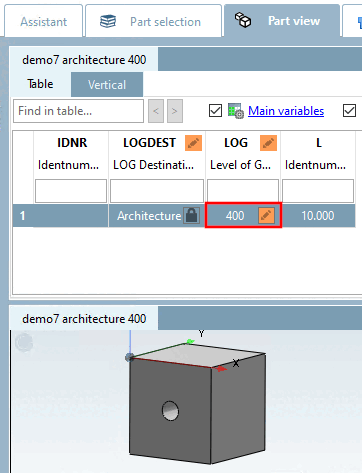Select the Part view tab
This screenshot has width=362, height=473.
(x=282, y=21)
